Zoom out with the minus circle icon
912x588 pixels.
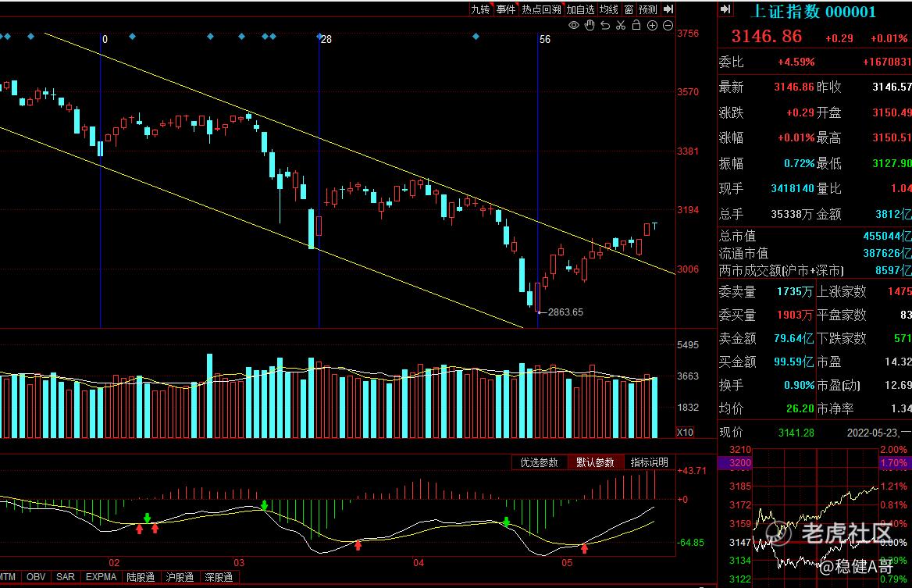click(668, 25)
